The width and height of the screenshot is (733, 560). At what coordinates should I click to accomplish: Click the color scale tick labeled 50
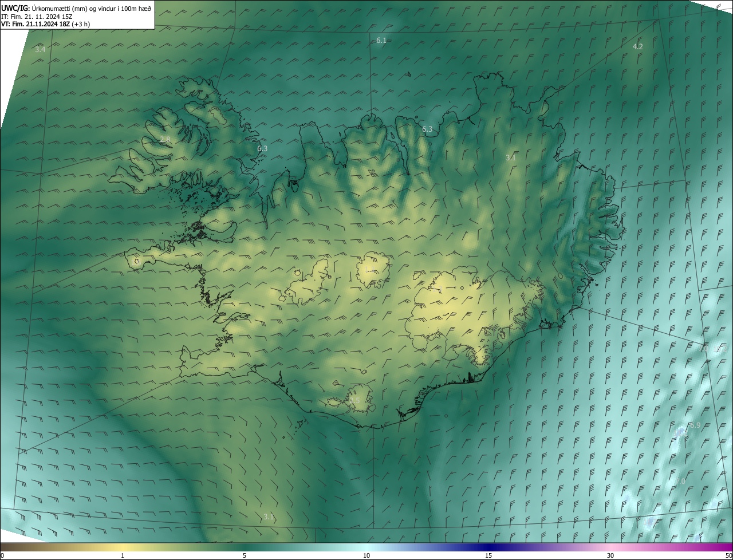(x=728, y=555)
